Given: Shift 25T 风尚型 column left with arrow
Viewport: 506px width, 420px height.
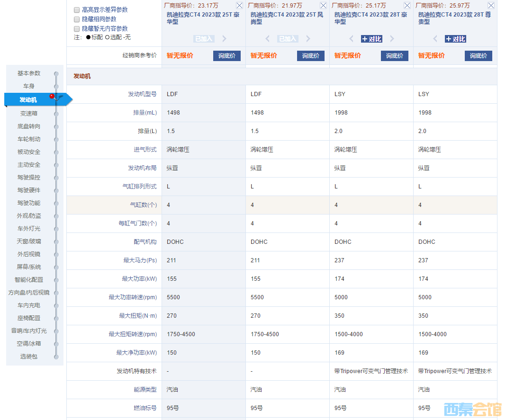Looking at the screenshot, I should coord(267,39).
